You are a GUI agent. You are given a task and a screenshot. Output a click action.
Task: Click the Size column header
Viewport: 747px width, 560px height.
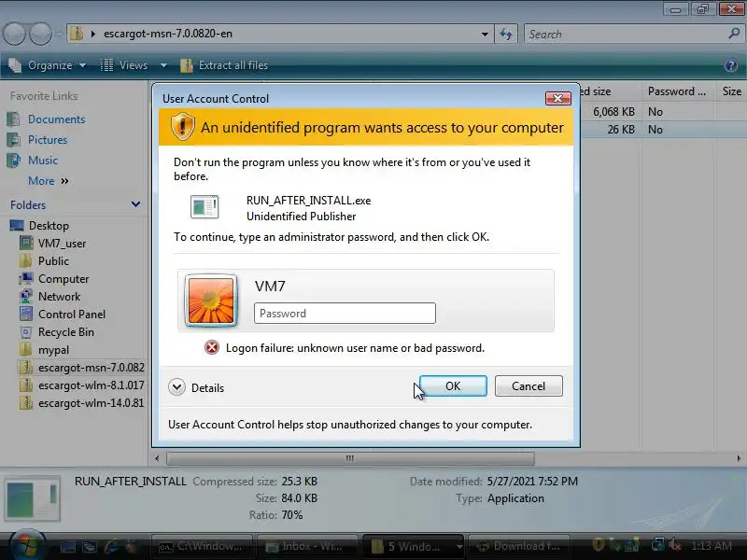[x=731, y=91]
